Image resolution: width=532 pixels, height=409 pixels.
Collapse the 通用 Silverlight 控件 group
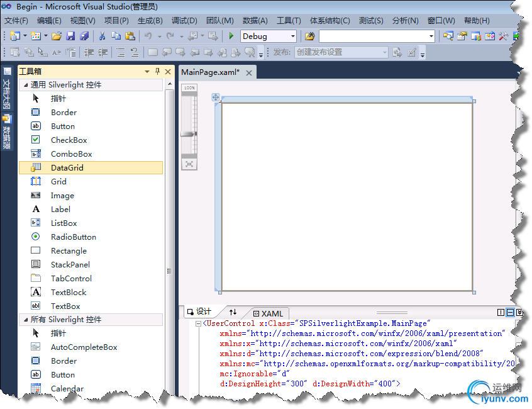26,85
